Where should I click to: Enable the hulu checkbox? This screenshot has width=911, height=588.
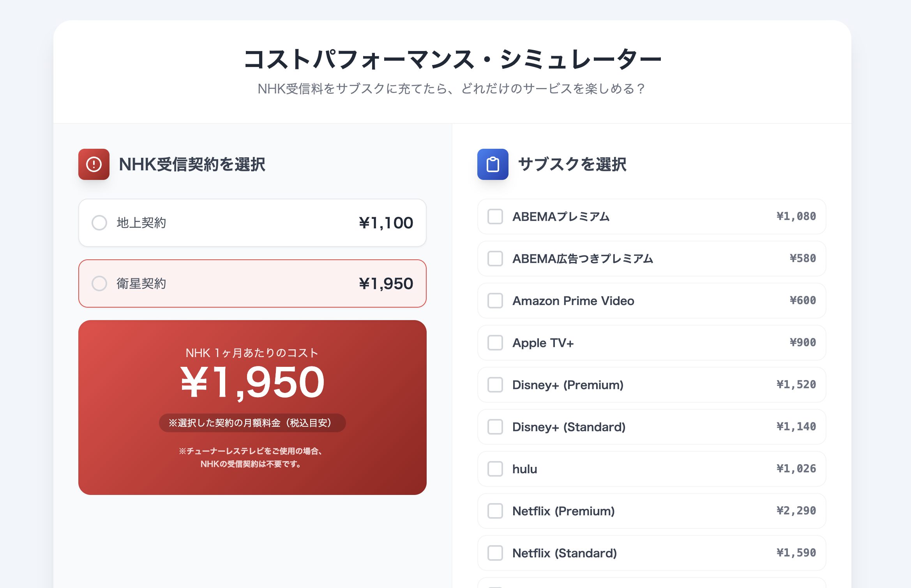tap(495, 469)
